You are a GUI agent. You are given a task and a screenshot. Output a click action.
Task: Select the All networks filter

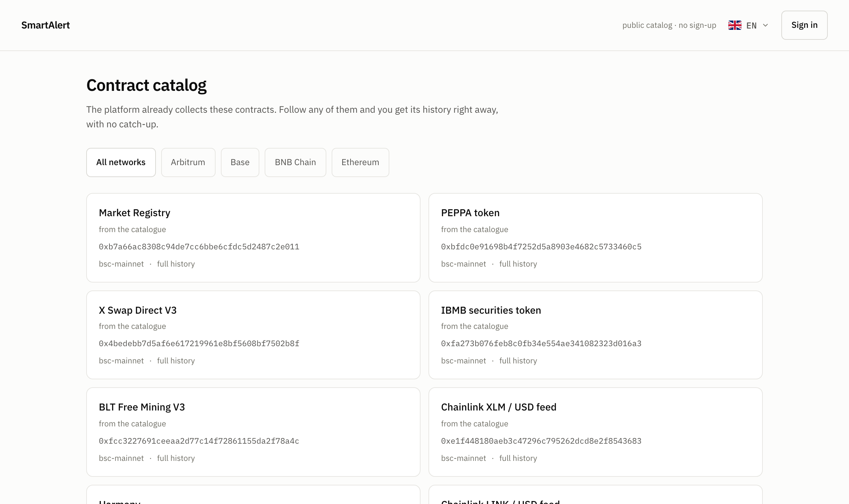point(121,162)
